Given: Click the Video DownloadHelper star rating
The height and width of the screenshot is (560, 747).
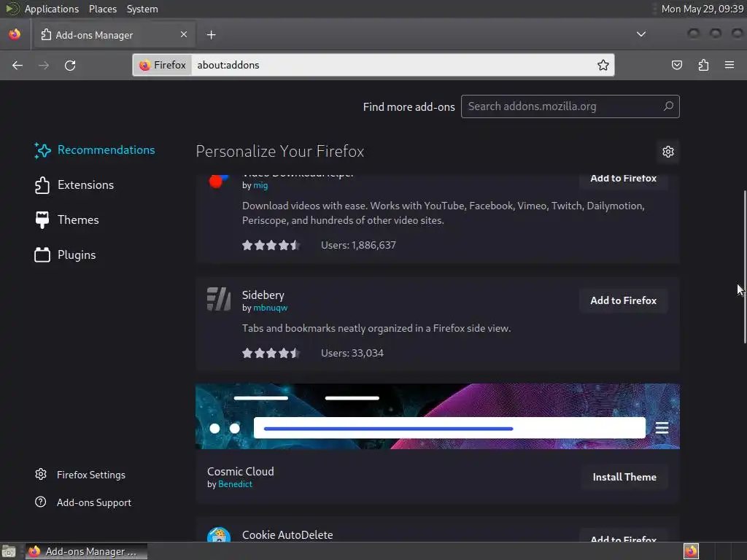Looking at the screenshot, I should tap(271, 245).
